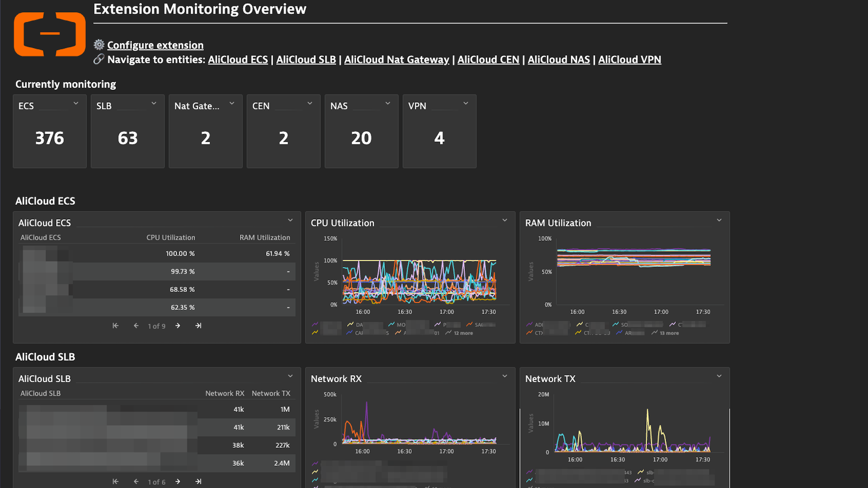Click the gear icon beside Configure extension
This screenshot has width=868, height=488.
[99, 45]
